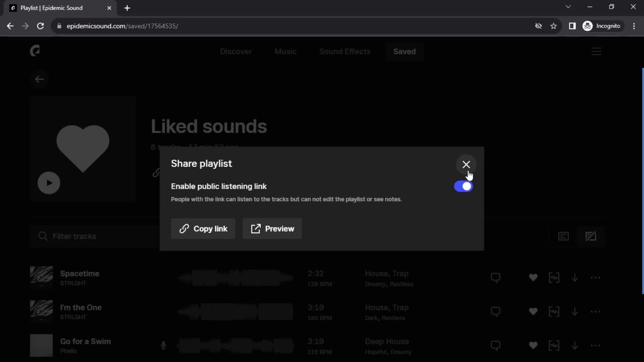Viewport: 644px width, 362px height.
Task: Navigate to the Discover tab
Action: [x=236, y=51]
